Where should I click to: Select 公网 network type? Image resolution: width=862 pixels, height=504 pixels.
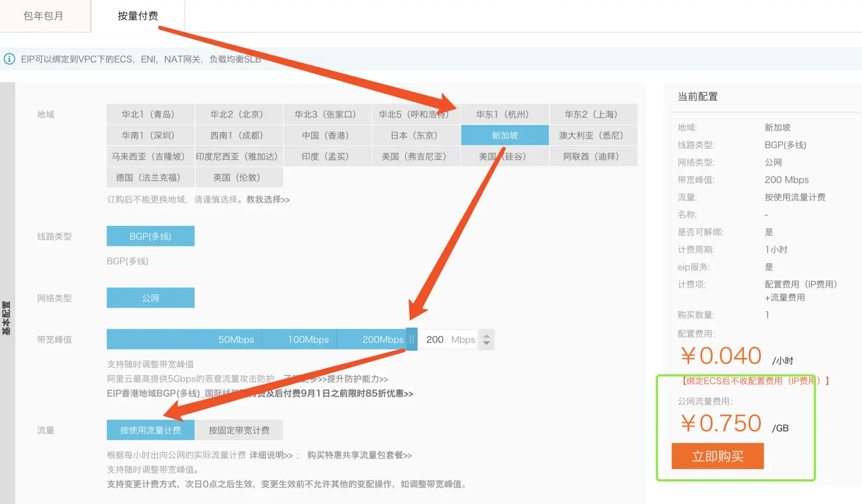[151, 298]
